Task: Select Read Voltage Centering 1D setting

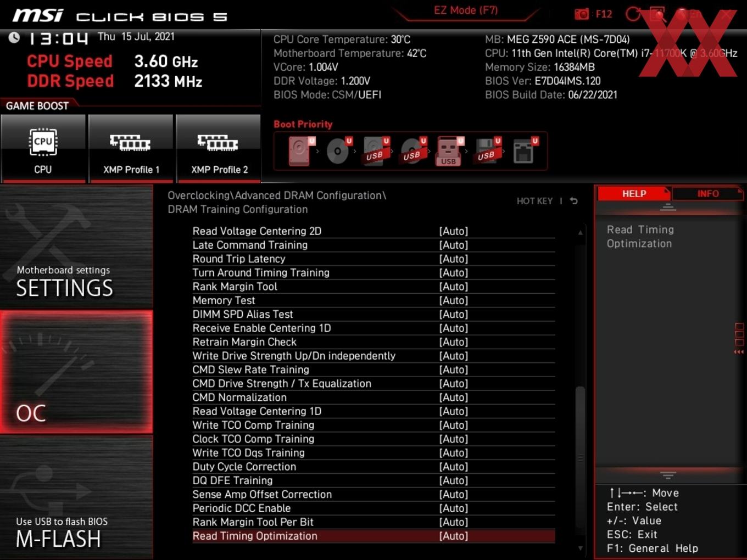Action: point(374,411)
